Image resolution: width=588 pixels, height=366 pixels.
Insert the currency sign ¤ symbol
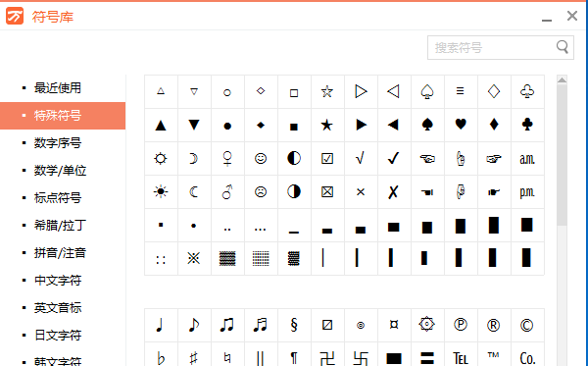tap(394, 325)
